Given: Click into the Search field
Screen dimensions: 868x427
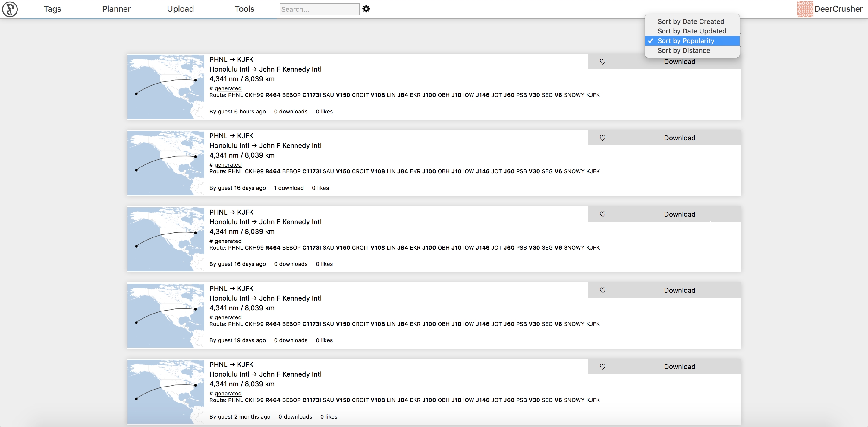Looking at the screenshot, I should [x=319, y=9].
